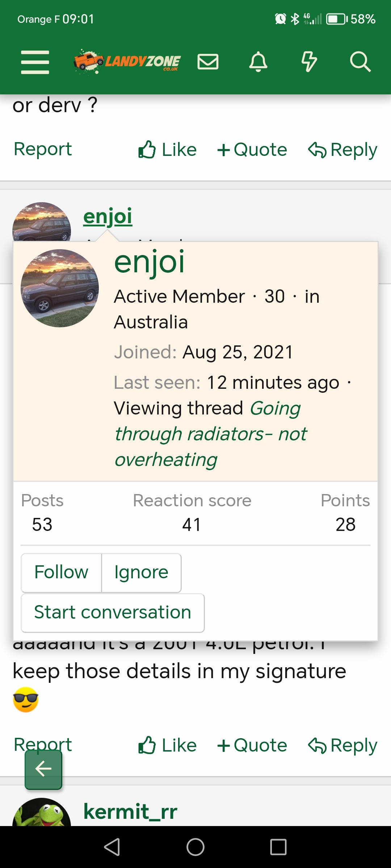Open the inbox envelope icon
This screenshot has width=391, height=868.
[x=208, y=61]
